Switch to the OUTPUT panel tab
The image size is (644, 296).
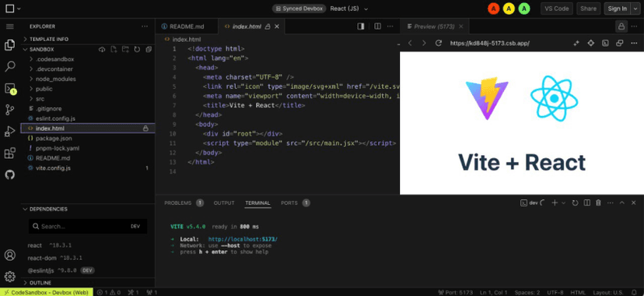pos(224,203)
